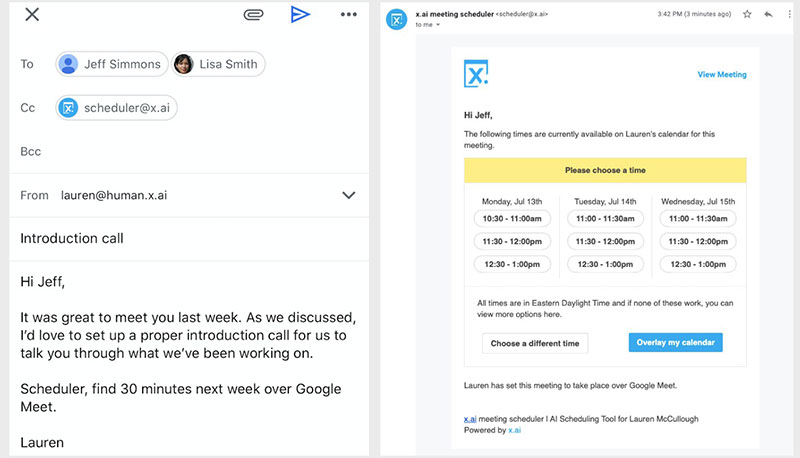The height and width of the screenshot is (458, 800).
Task: Open the x.ai link in footer signature
Action: [x=470, y=419]
